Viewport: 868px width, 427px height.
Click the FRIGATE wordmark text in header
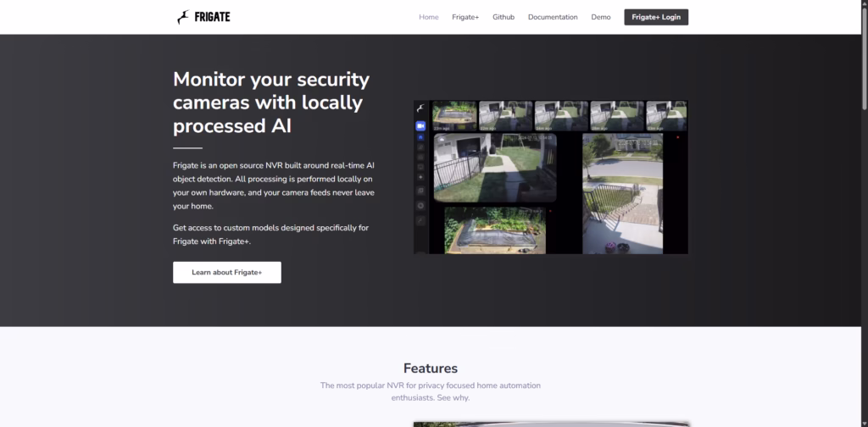(213, 17)
